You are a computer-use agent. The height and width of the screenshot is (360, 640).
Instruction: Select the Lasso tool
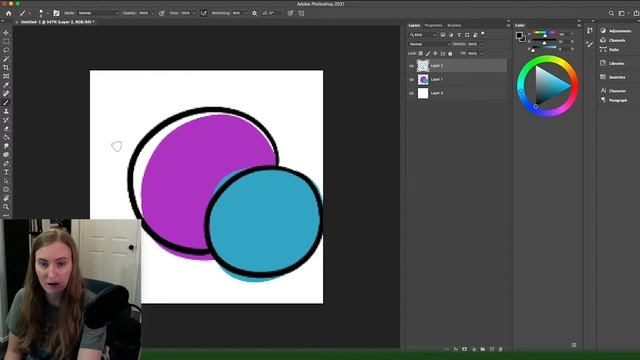coord(6,50)
